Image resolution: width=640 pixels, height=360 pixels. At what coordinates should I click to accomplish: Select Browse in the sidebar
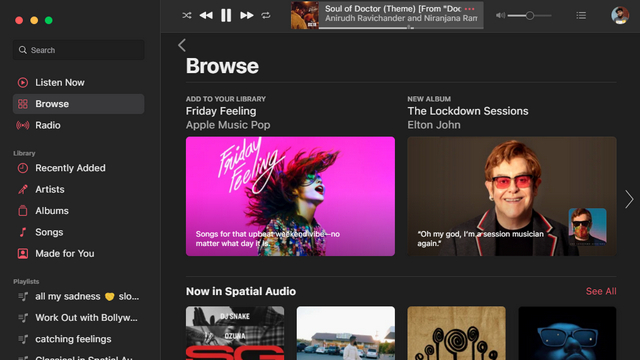click(x=78, y=104)
